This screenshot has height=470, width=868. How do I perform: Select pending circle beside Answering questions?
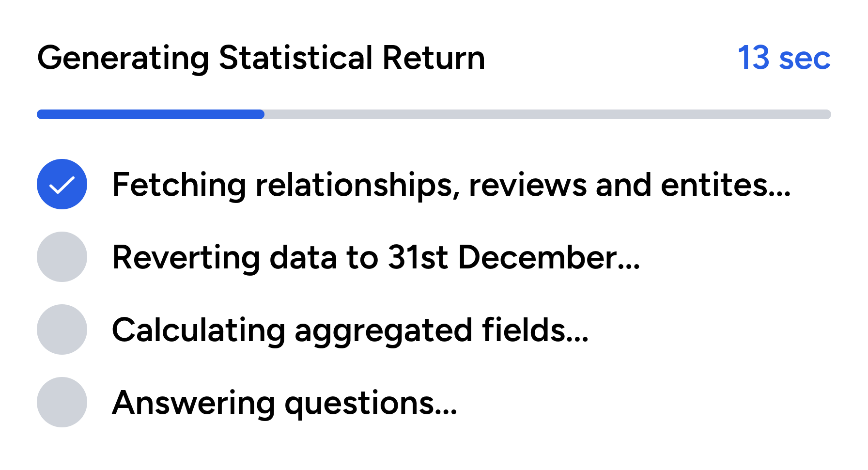[62, 402]
